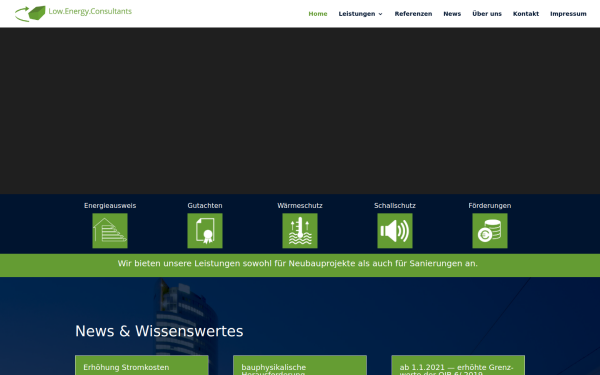Click the Förderungen text label
The width and height of the screenshot is (600, 375).
click(x=490, y=205)
